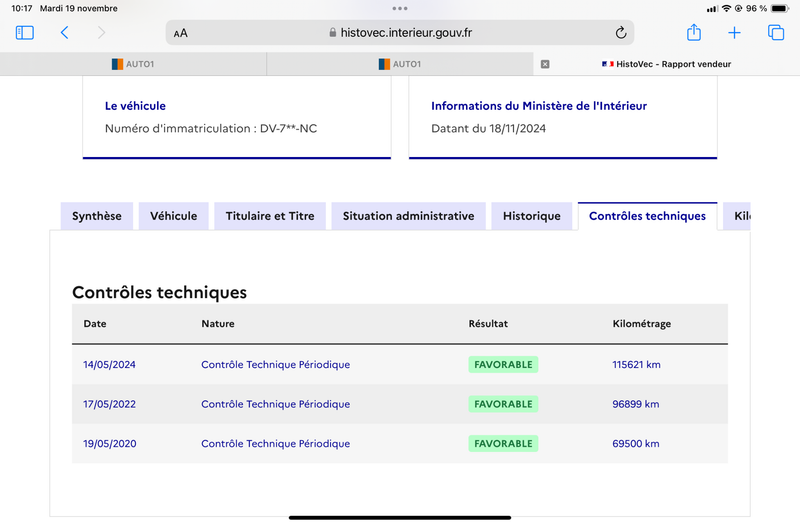Click the FAVORABLE badge for 19/05/2020
The image size is (800, 525).
pyautogui.click(x=503, y=444)
